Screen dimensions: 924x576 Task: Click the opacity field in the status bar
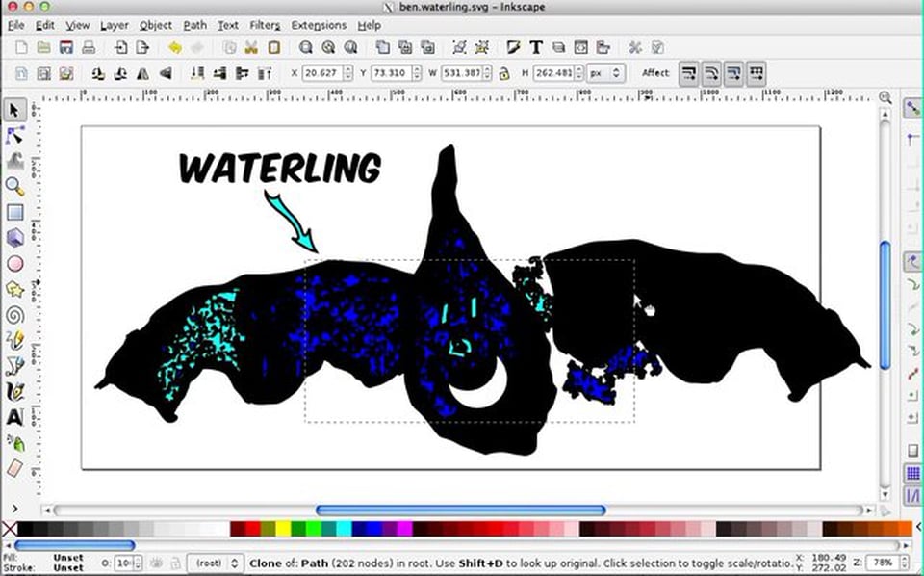(x=125, y=563)
